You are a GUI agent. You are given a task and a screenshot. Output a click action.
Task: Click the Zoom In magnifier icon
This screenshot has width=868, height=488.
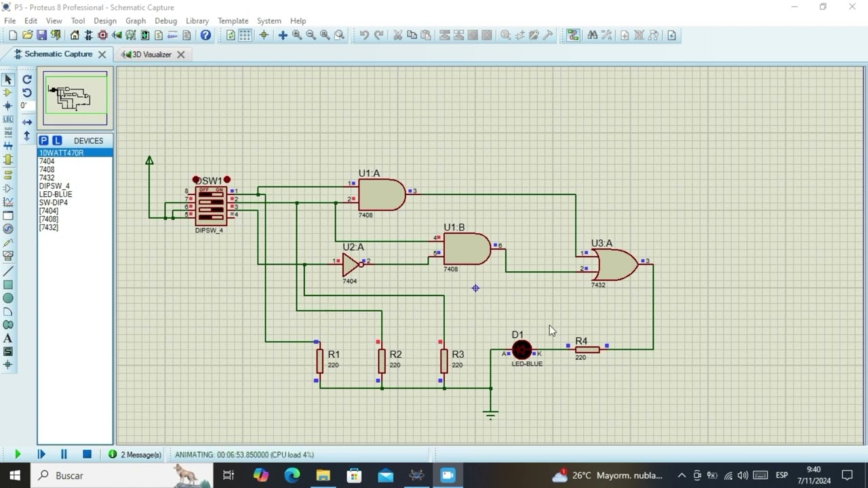pos(296,35)
